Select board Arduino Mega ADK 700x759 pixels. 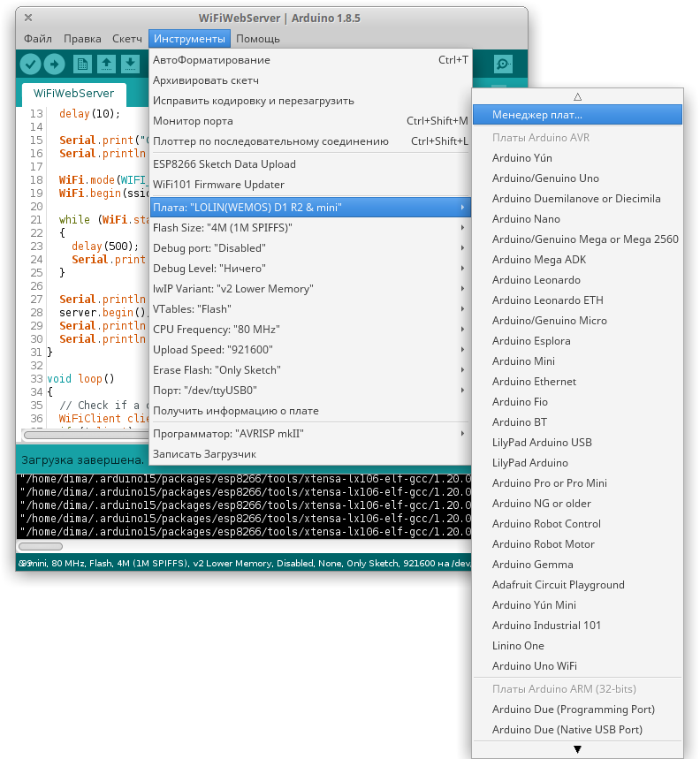click(x=577, y=260)
